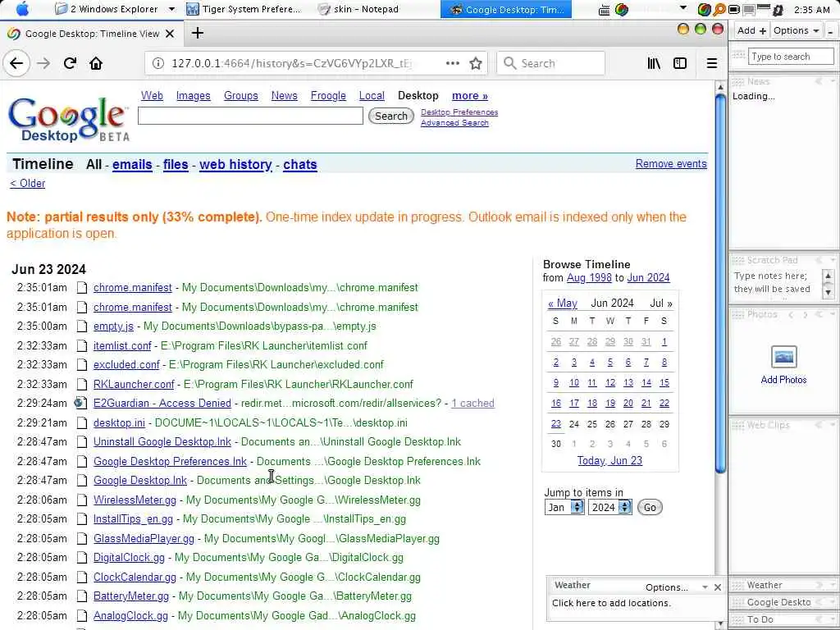Open the browser home page icon

pos(96,63)
